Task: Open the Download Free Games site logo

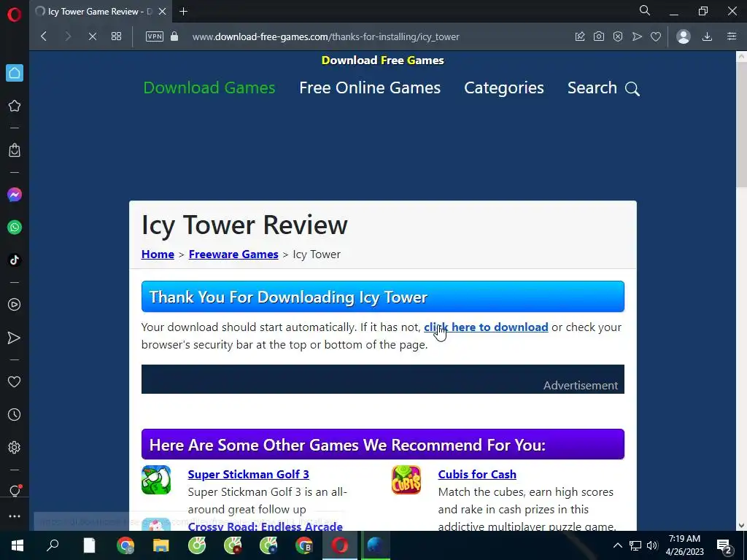Action: point(382,61)
